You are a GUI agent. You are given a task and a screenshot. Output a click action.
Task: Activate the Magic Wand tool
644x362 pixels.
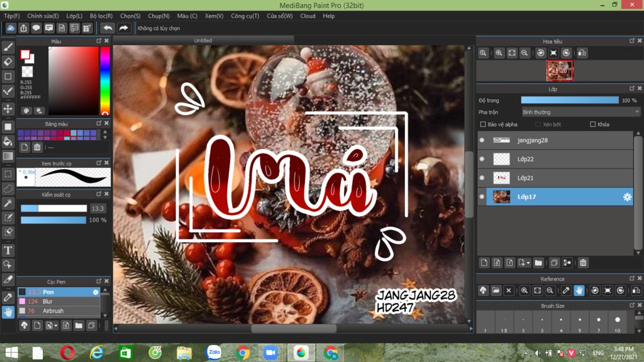click(x=8, y=203)
